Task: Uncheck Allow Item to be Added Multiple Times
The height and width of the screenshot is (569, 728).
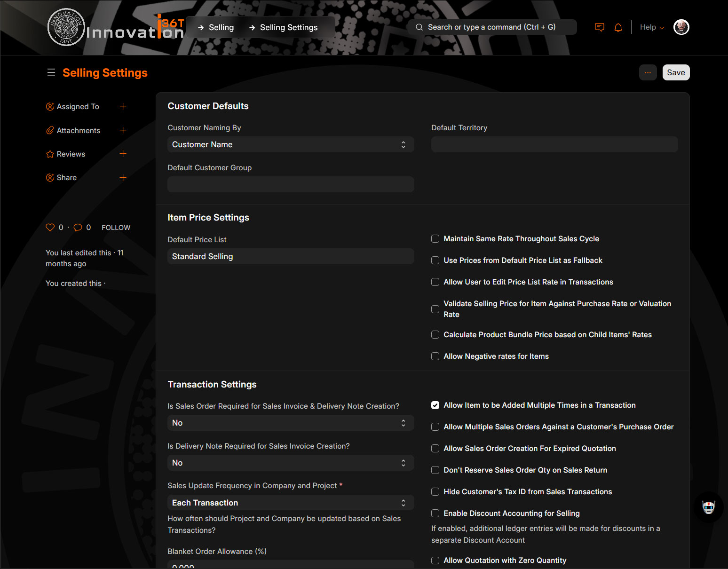Action: coord(435,405)
